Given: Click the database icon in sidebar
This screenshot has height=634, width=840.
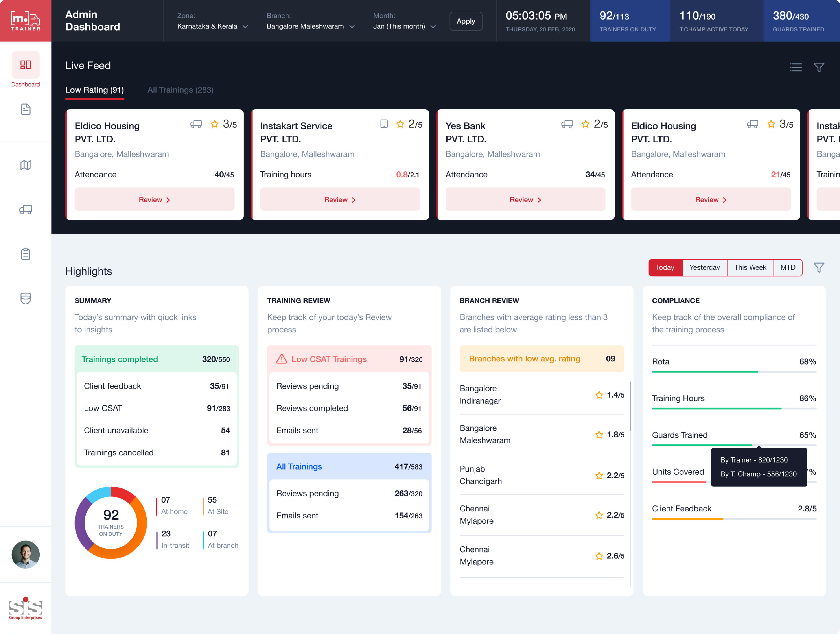Looking at the screenshot, I should 26,298.
